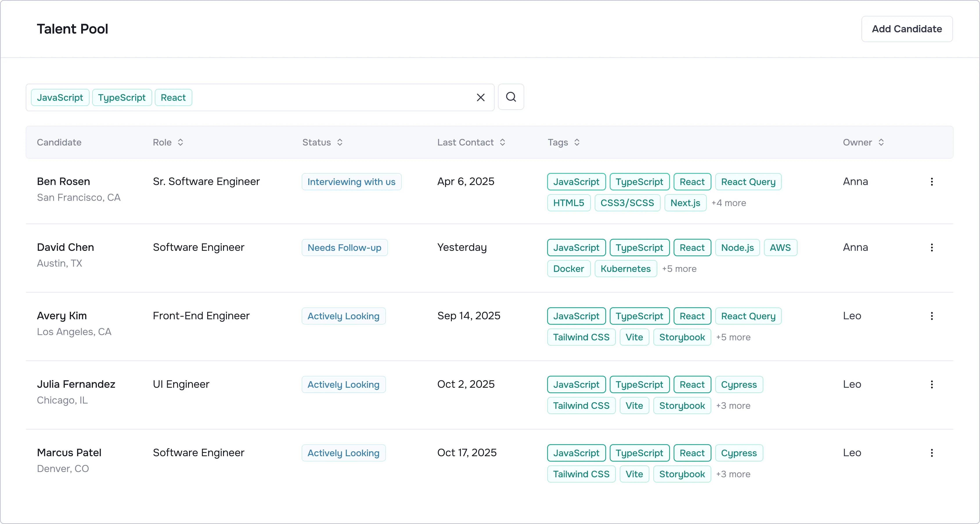
Task: Expand David Chen's +5 more tags
Action: [x=679, y=269]
